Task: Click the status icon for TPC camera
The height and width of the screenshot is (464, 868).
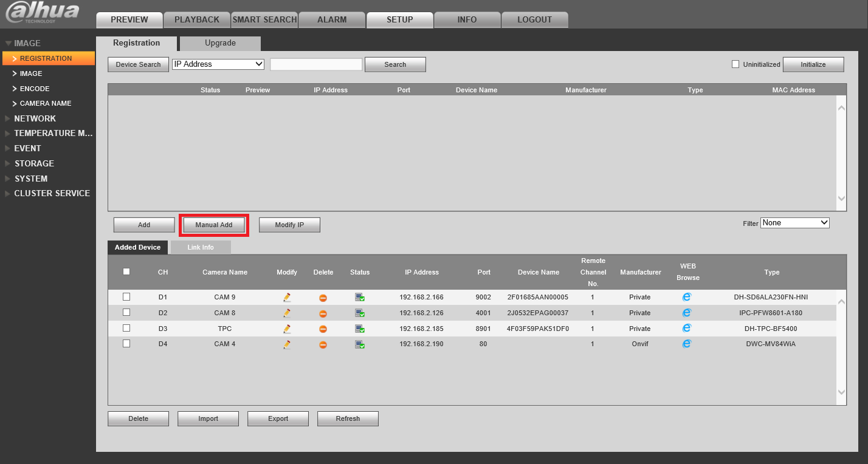Action: click(360, 329)
